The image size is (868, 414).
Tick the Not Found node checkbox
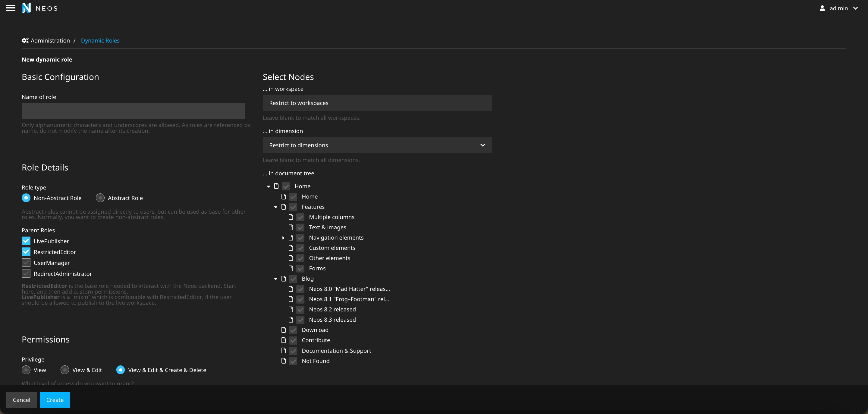coord(293,361)
